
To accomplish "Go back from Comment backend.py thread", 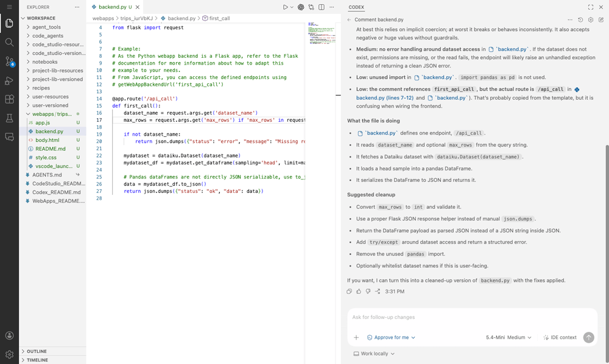I will [349, 19].
